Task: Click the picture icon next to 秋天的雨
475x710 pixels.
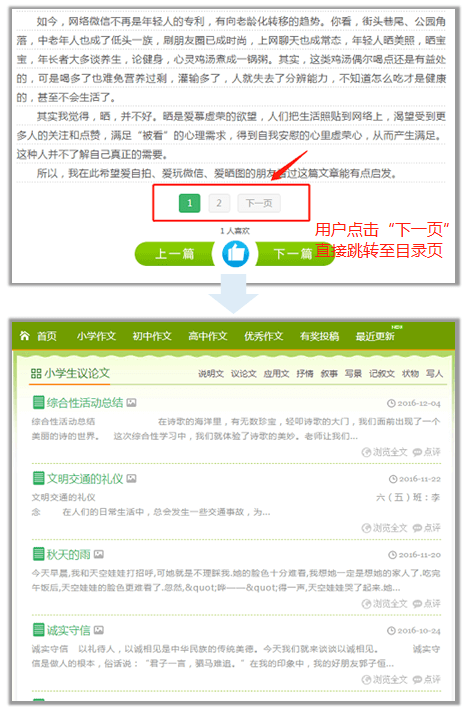Action: 99,554
